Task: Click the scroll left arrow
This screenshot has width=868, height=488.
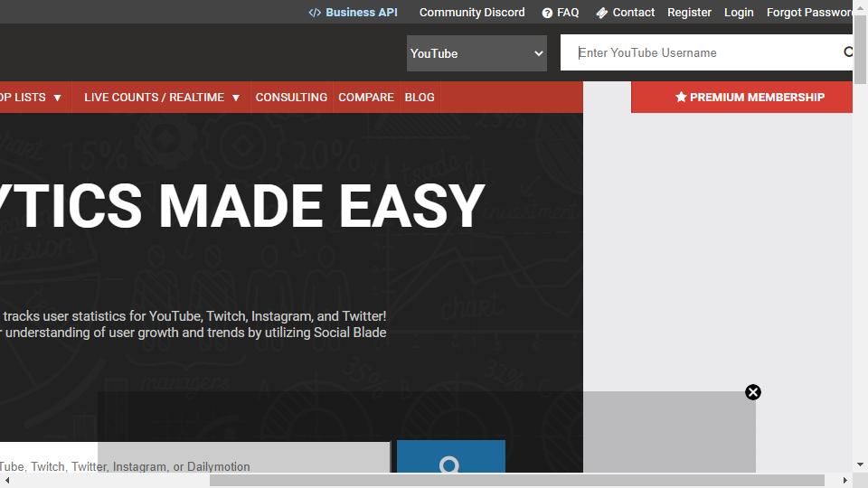Action: pyautogui.click(x=6, y=480)
